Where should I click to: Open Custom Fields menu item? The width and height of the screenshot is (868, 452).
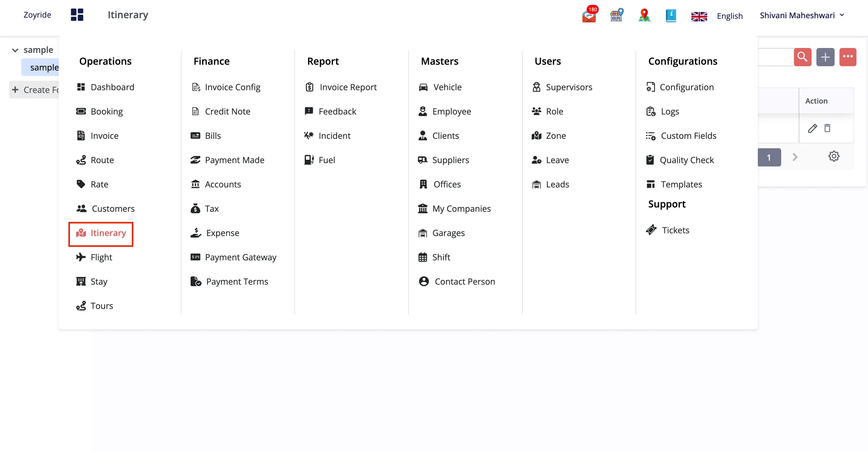coord(682,135)
